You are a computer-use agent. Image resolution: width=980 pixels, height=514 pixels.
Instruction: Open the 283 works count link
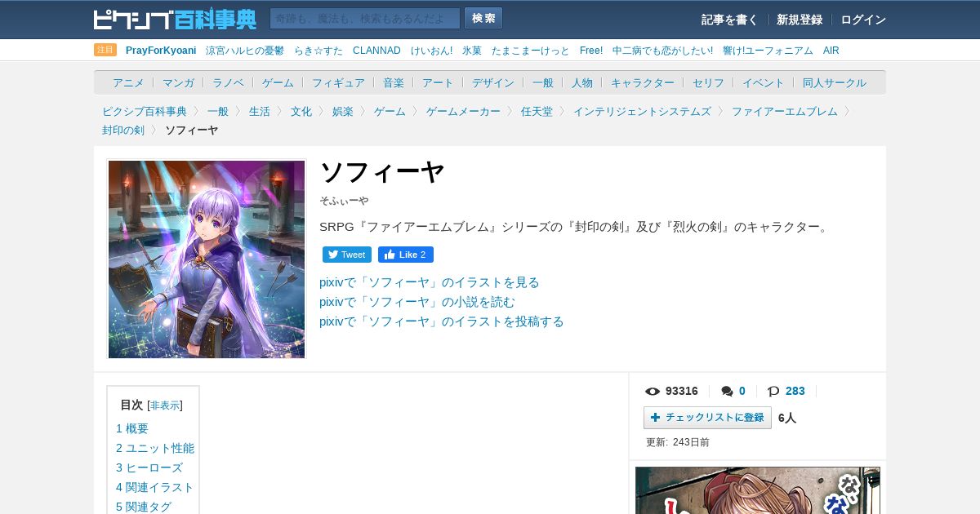(x=795, y=391)
